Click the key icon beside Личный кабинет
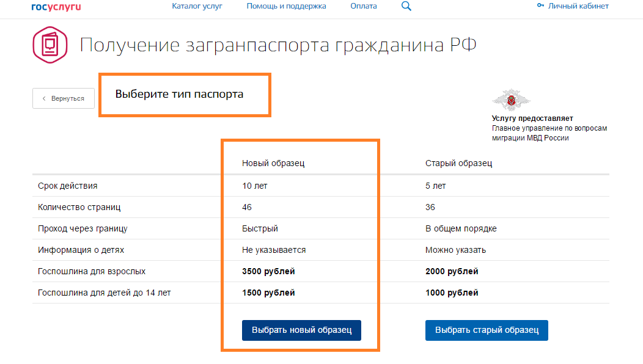The width and height of the screenshot is (643, 364). pyautogui.click(x=540, y=5)
